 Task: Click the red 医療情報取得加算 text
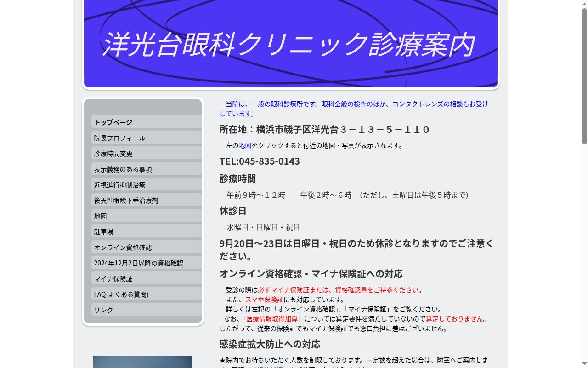click(272, 319)
